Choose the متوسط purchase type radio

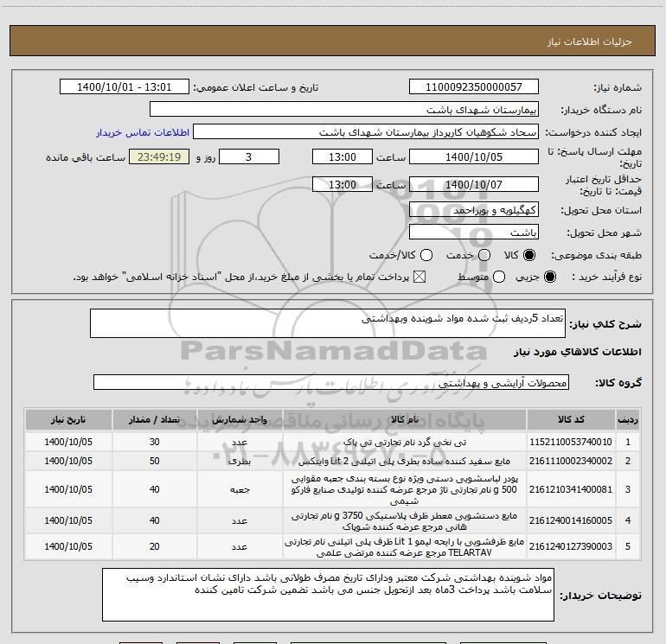pyautogui.click(x=499, y=277)
